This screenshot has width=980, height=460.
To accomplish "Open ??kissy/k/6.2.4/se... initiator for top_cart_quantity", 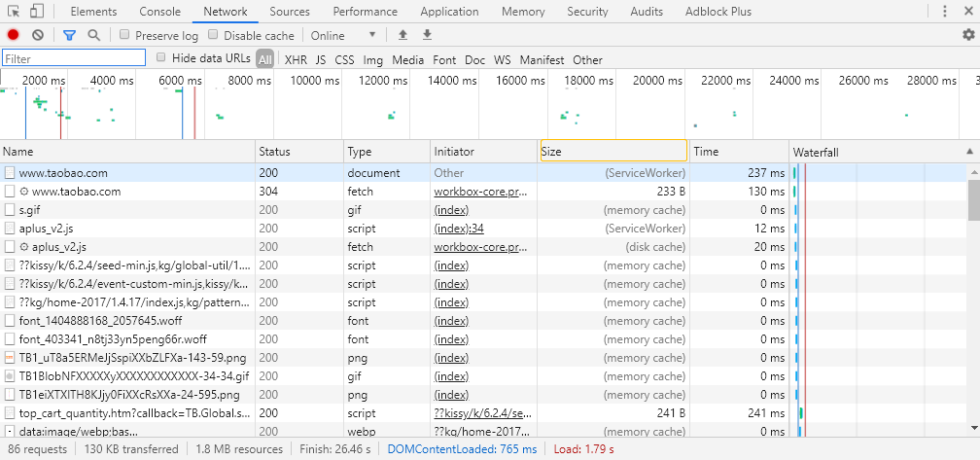I will pyautogui.click(x=482, y=413).
